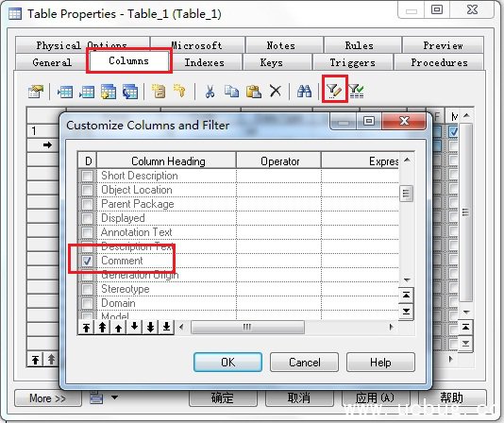
Task: Check the Stereotype checkbox
Action: tap(87, 289)
